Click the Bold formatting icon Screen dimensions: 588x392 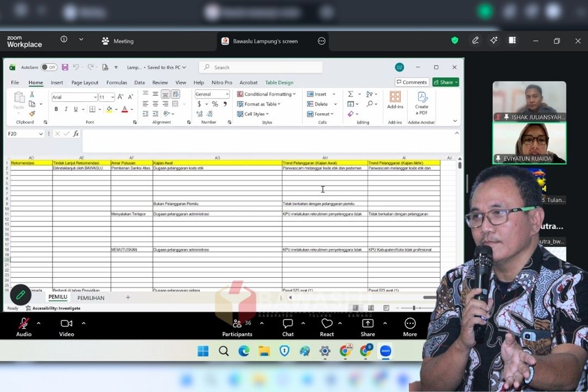point(56,109)
